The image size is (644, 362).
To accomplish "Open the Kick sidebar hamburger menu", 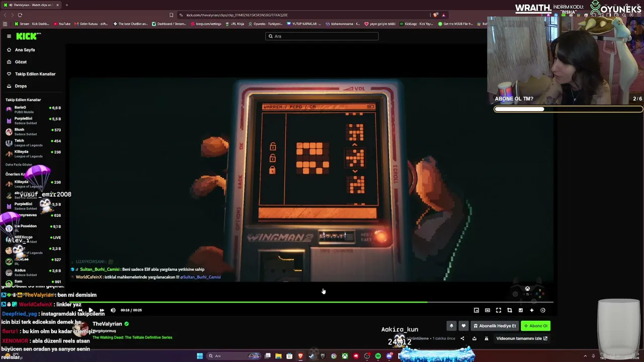I will click(9, 36).
